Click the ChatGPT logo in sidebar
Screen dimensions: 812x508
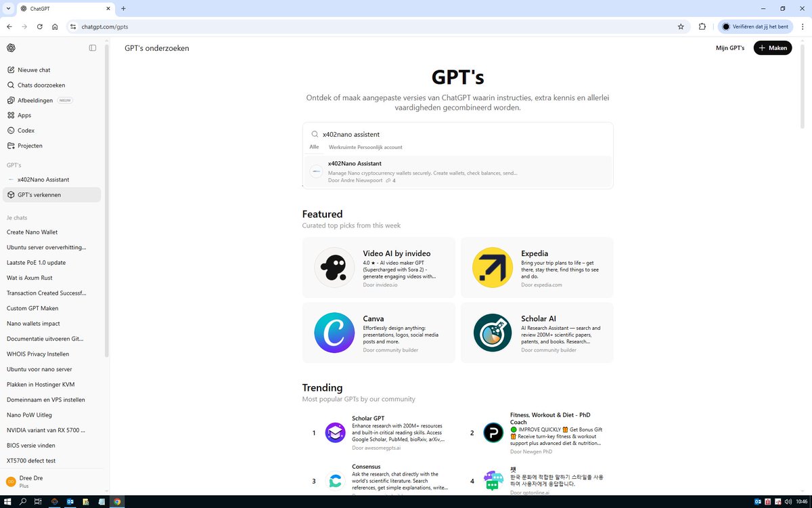11,47
